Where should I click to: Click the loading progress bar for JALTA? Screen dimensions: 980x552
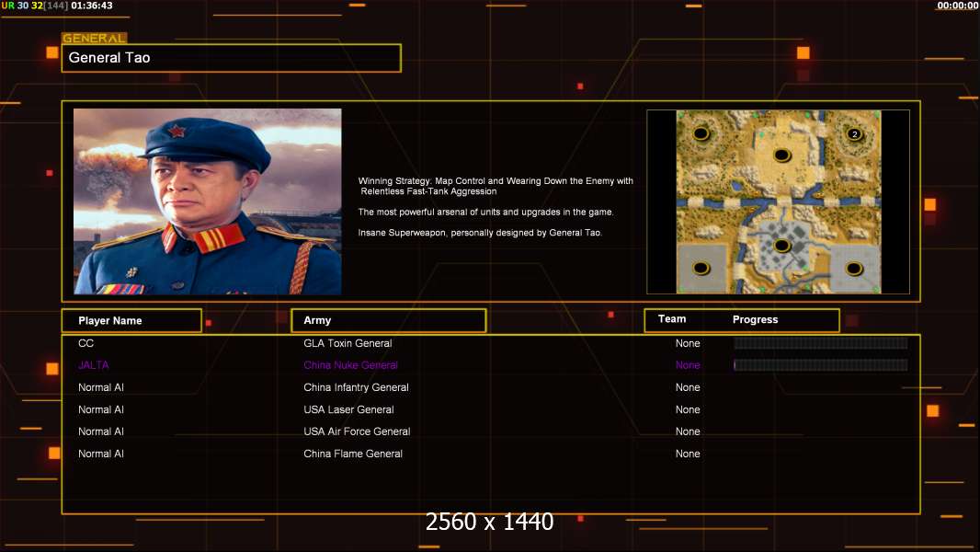[821, 365]
